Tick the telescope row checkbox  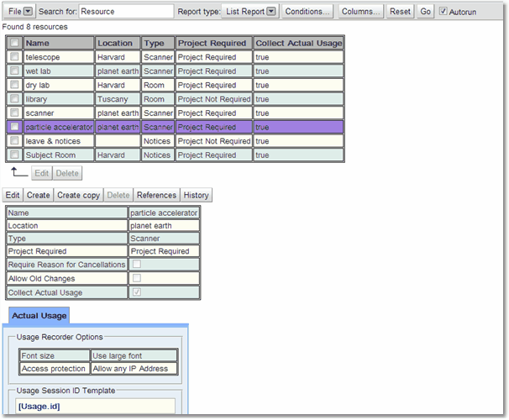click(x=14, y=57)
